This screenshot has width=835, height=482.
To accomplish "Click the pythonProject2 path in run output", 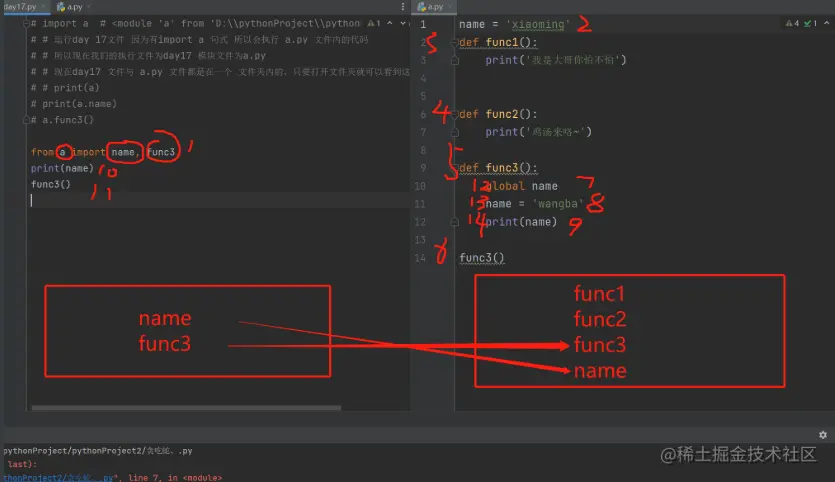I will tap(97, 451).
